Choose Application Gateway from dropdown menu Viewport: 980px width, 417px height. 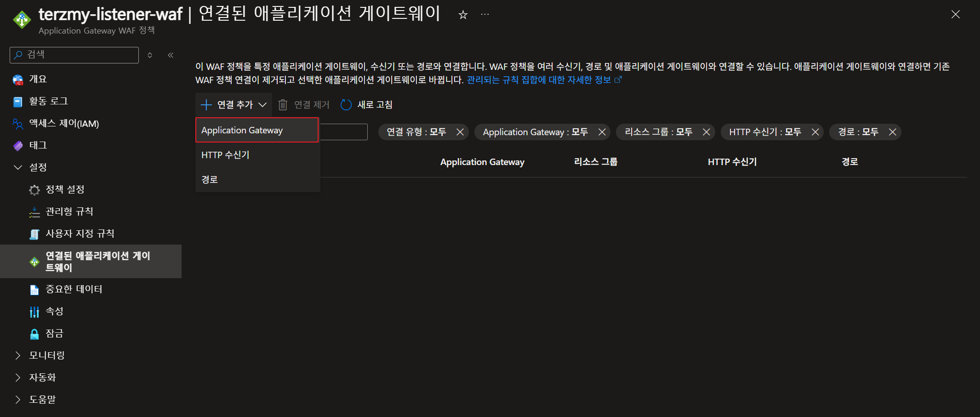coord(257,130)
